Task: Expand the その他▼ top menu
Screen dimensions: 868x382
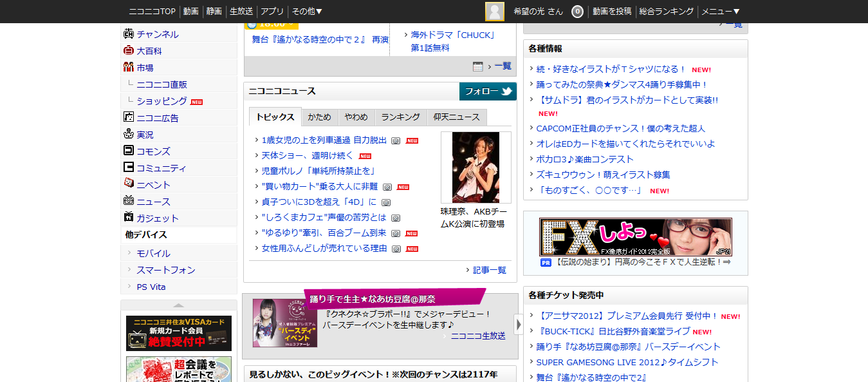Action: pyautogui.click(x=307, y=12)
